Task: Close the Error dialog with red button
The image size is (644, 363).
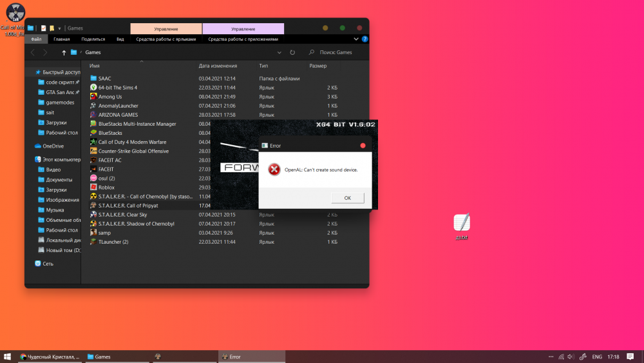Action: [x=363, y=146]
